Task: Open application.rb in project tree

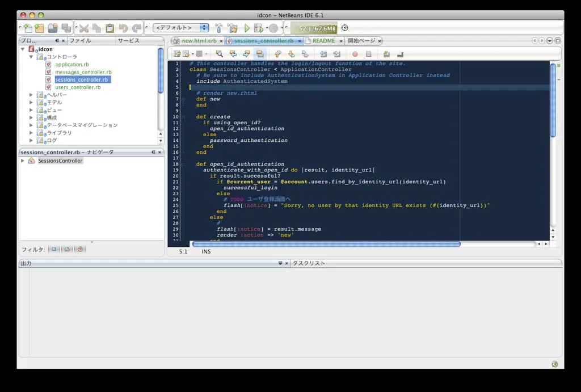Action: [x=72, y=65]
